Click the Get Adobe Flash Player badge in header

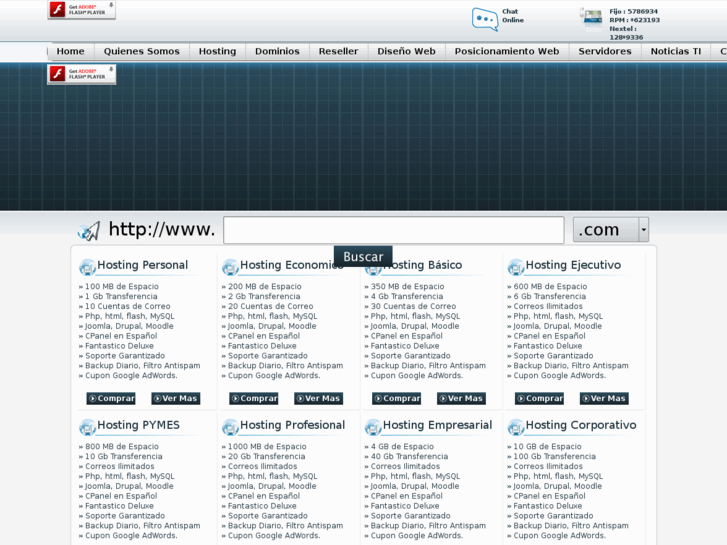(x=82, y=10)
